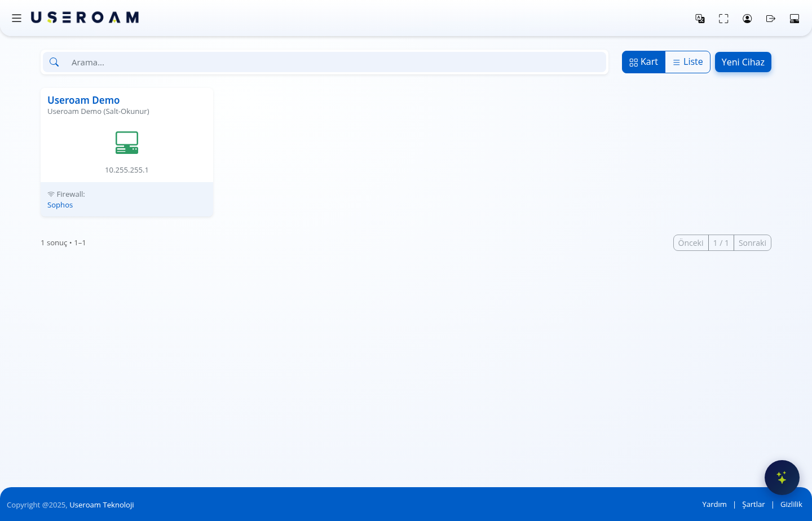
Task: Click the Useroam Teknoloji footer link
Action: pos(101,505)
